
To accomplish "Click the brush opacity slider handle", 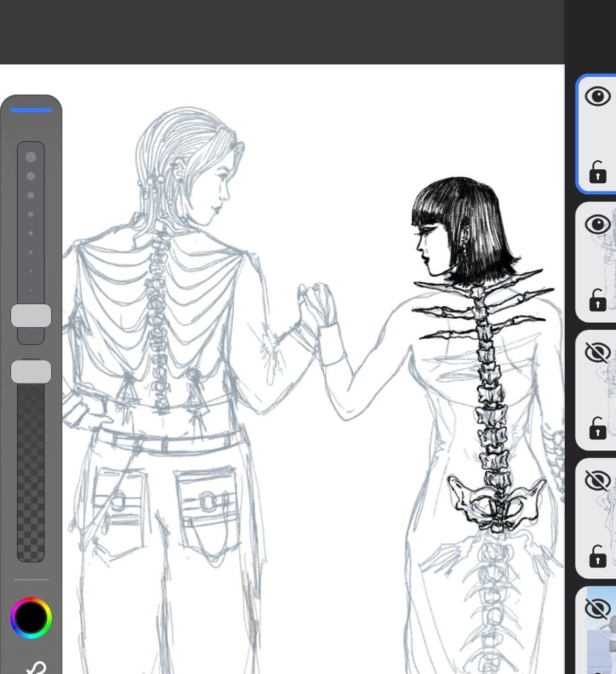I will pos(31,371).
